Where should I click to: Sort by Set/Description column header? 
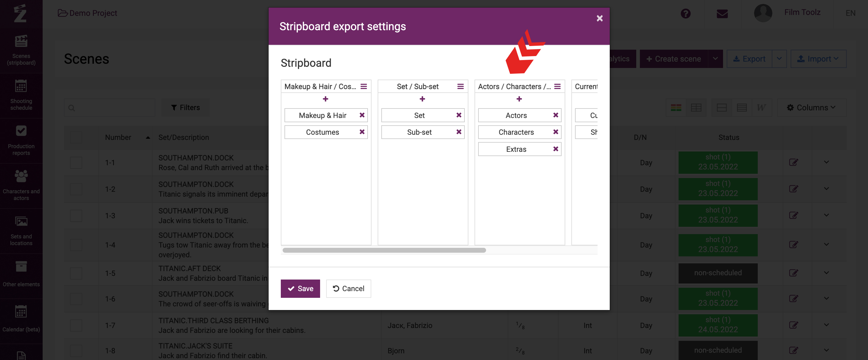[184, 137]
